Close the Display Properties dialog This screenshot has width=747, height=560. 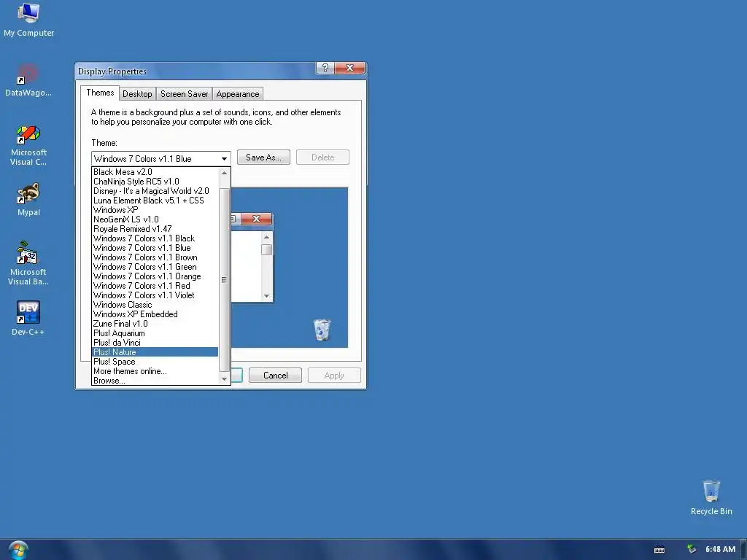(349, 68)
